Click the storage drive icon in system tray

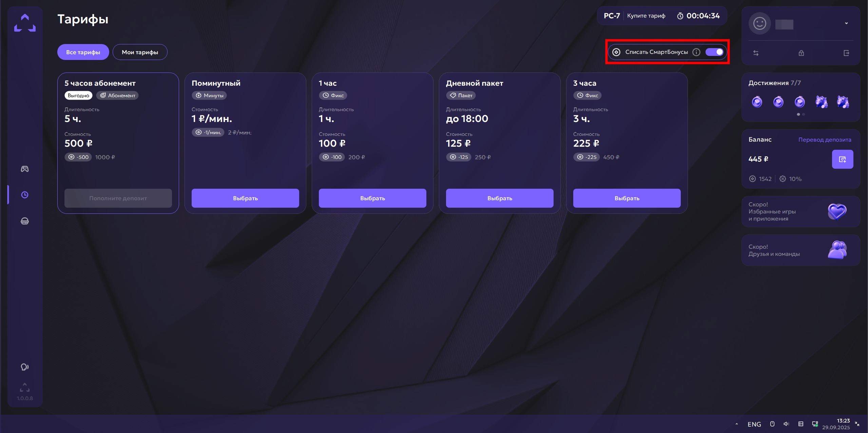pyautogui.click(x=801, y=424)
